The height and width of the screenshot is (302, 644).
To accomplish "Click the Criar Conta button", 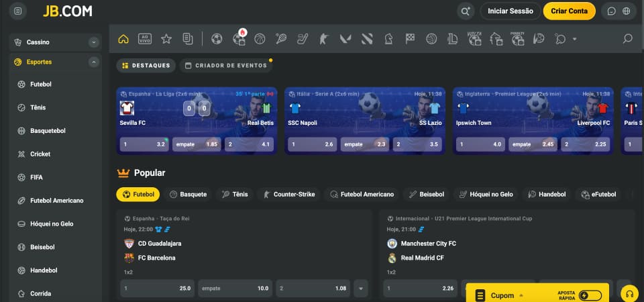I will 570,11.
